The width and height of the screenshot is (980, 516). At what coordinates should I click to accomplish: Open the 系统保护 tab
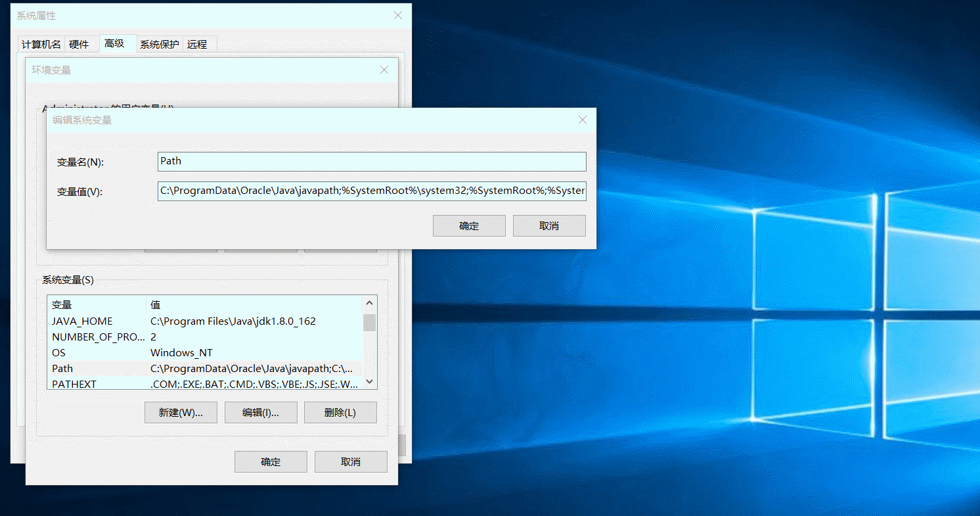coord(159,44)
